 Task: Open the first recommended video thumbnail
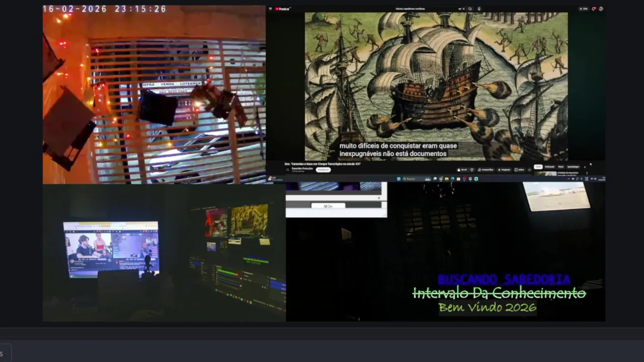tap(545, 173)
